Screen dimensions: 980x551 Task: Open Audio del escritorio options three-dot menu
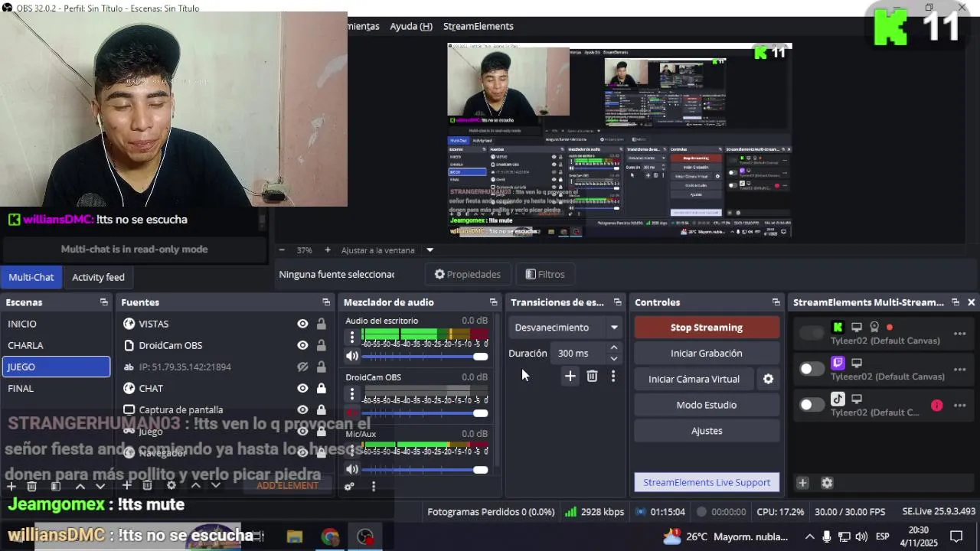coord(352,337)
